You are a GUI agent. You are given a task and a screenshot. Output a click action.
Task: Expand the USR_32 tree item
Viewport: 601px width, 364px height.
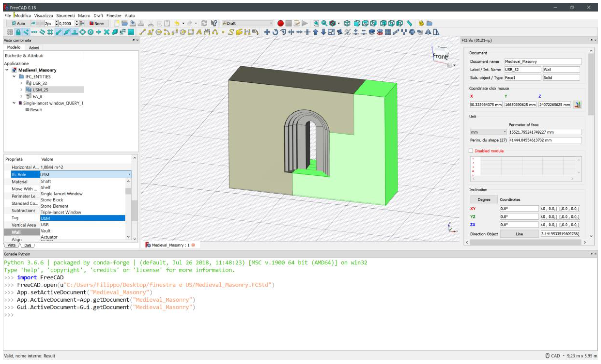click(x=21, y=83)
